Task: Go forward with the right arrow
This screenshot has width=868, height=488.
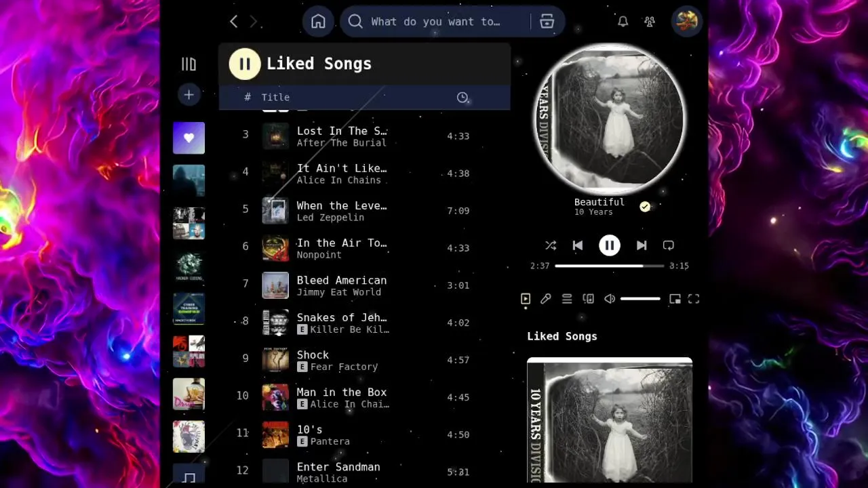Action: (x=254, y=22)
